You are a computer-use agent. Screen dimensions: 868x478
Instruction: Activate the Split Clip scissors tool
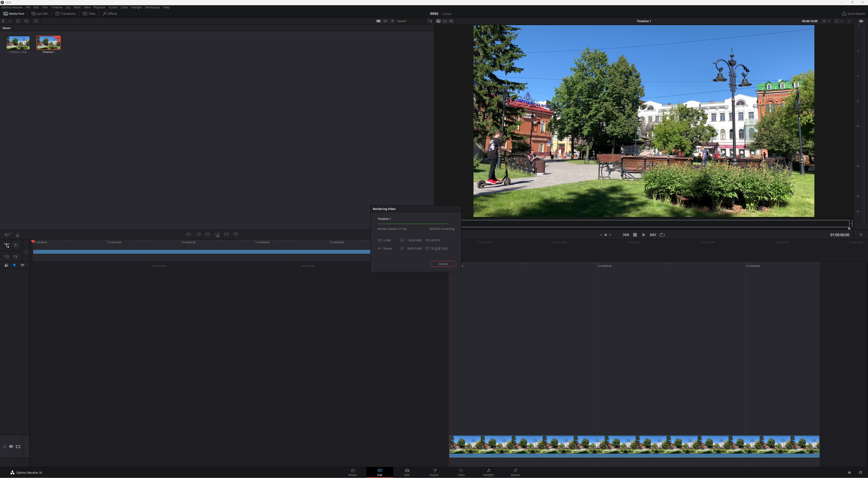pyautogui.click(x=17, y=235)
